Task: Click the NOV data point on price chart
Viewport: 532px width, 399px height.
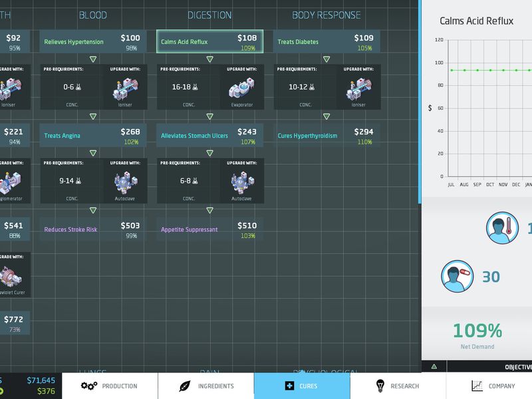Action: pyautogui.click(x=503, y=70)
